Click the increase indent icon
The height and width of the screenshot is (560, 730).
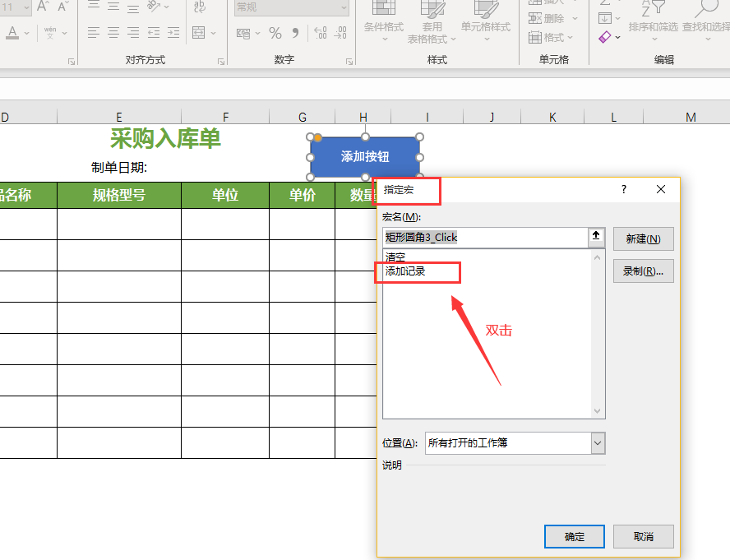pyautogui.click(x=173, y=33)
